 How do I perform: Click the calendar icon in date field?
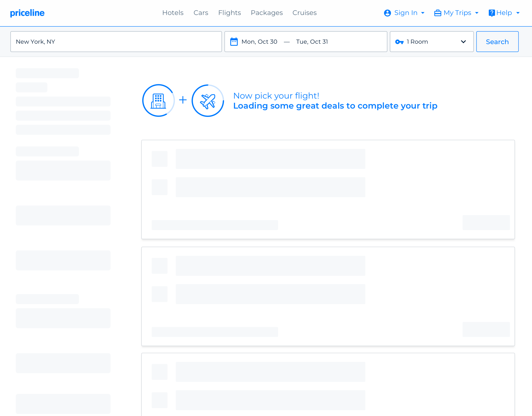point(234,42)
